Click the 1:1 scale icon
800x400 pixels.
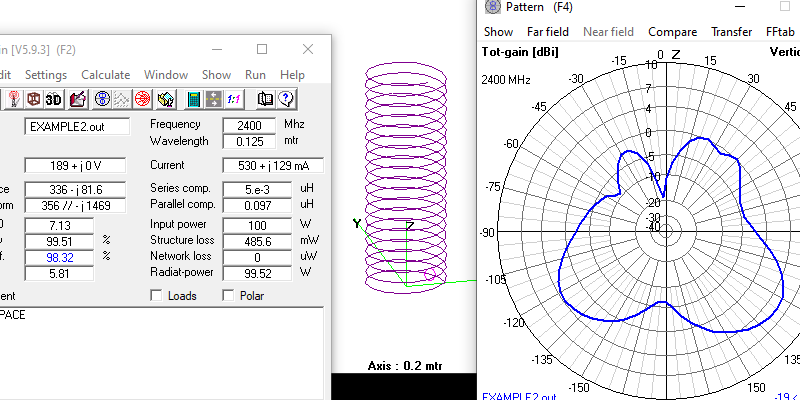tap(234, 99)
